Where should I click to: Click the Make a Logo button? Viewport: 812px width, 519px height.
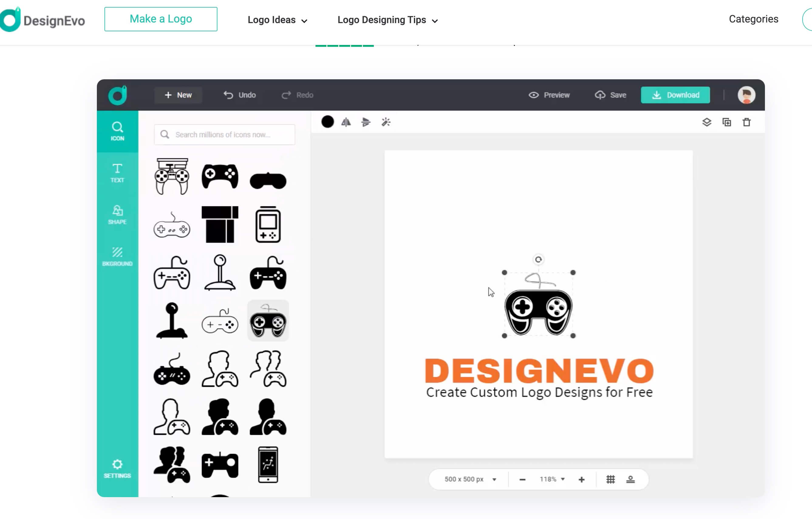161,19
